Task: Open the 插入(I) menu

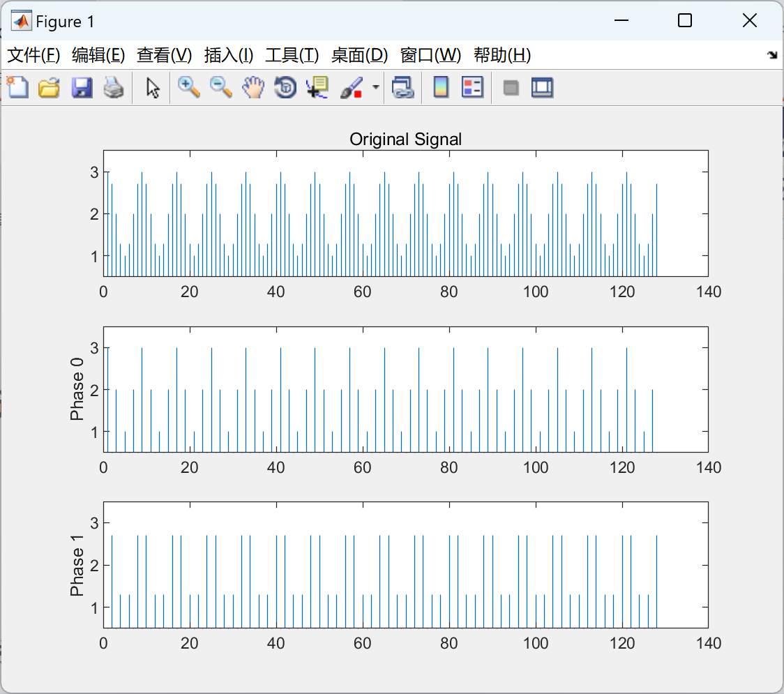Action: [x=229, y=55]
